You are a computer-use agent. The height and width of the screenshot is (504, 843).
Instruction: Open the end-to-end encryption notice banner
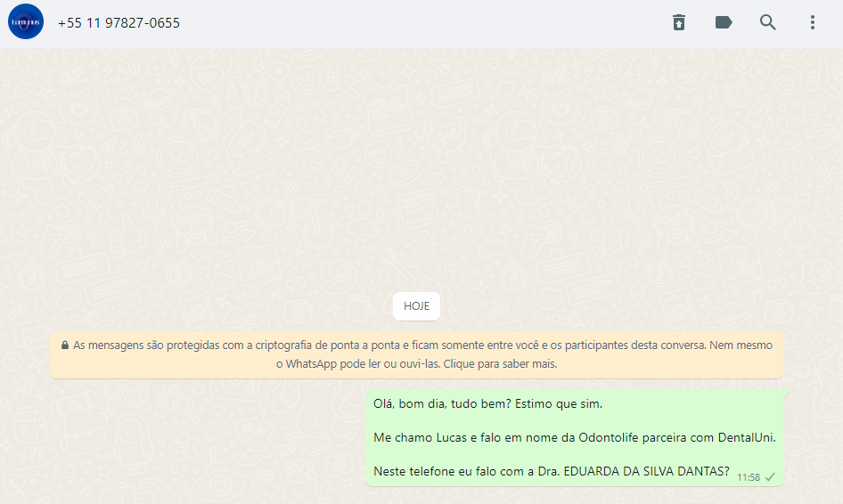point(417,354)
